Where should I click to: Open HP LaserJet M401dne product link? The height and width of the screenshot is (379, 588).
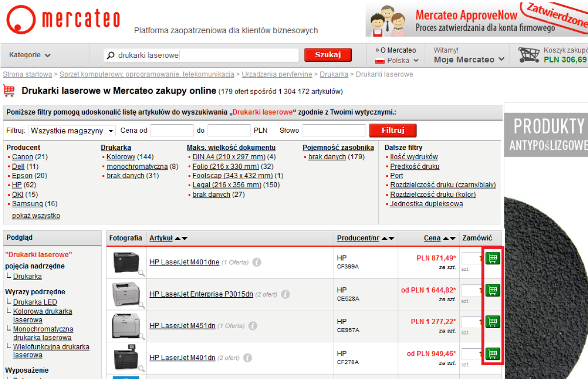tap(184, 262)
